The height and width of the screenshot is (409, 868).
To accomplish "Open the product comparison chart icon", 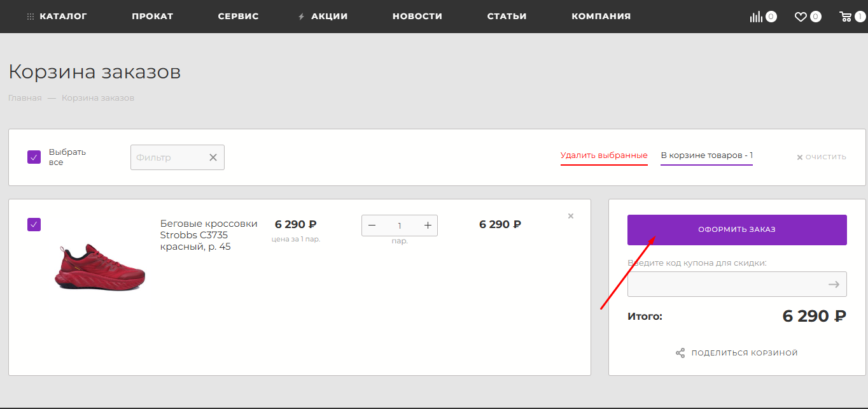I will click(x=756, y=17).
